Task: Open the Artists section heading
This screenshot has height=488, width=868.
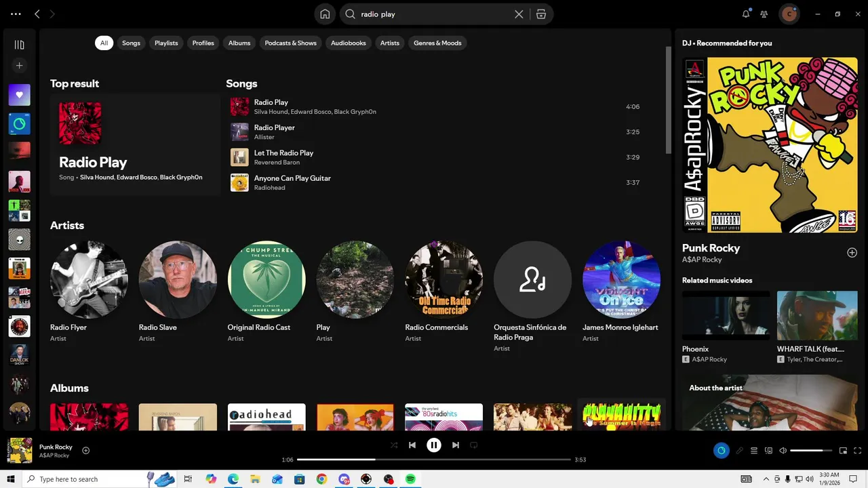Action: [x=67, y=225]
